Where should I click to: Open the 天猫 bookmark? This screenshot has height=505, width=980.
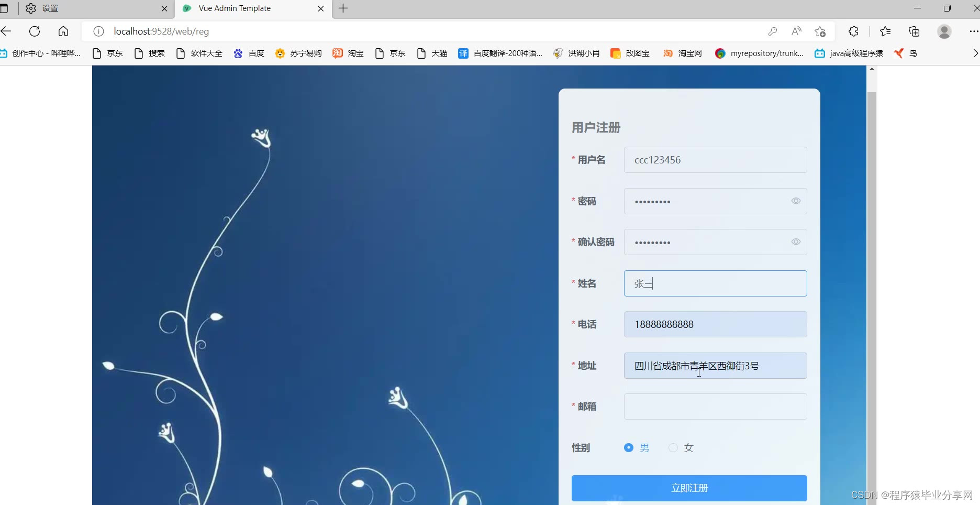coord(432,53)
